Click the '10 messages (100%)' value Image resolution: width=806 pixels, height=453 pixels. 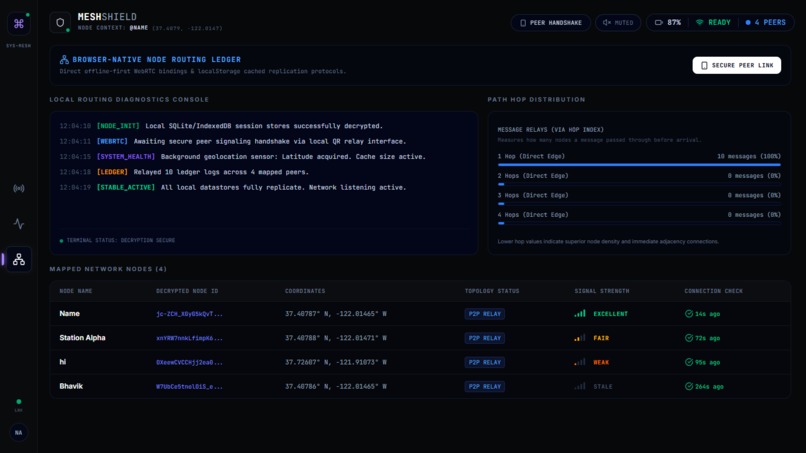pos(748,156)
